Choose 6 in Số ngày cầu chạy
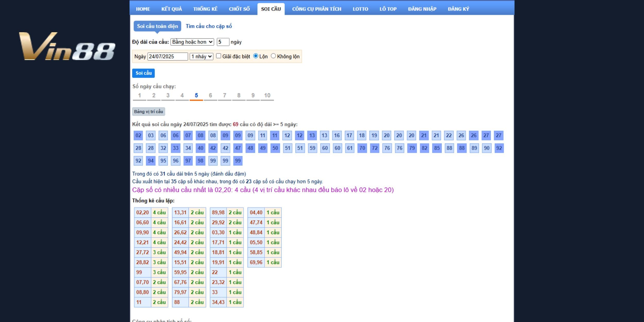The width and height of the screenshot is (644, 322). click(x=210, y=96)
